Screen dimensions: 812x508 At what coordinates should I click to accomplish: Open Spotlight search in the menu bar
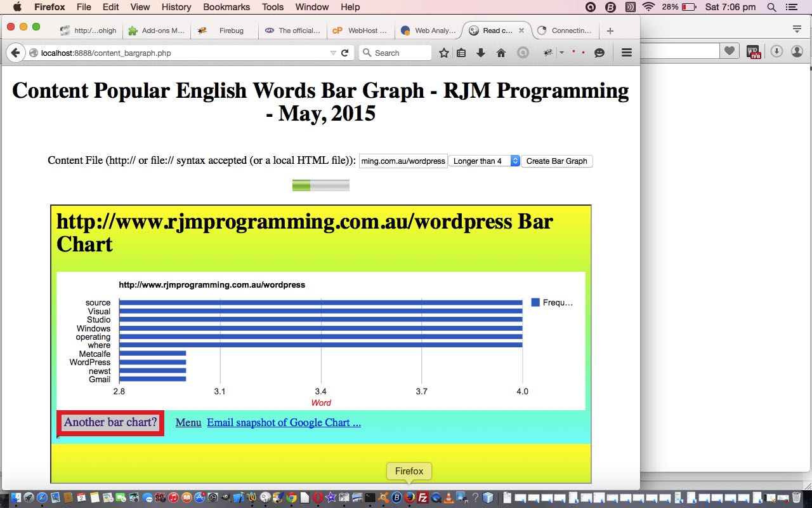771,7
